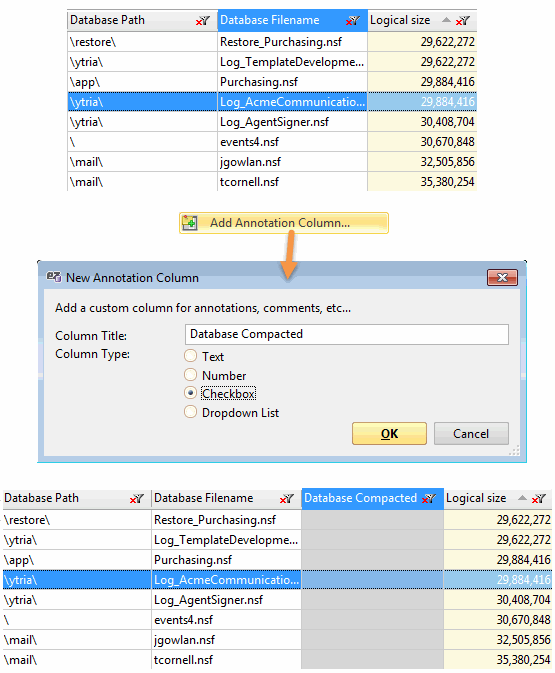
Task: Click filter icon on Database Compacted column
Action: pyautogui.click(x=429, y=498)
